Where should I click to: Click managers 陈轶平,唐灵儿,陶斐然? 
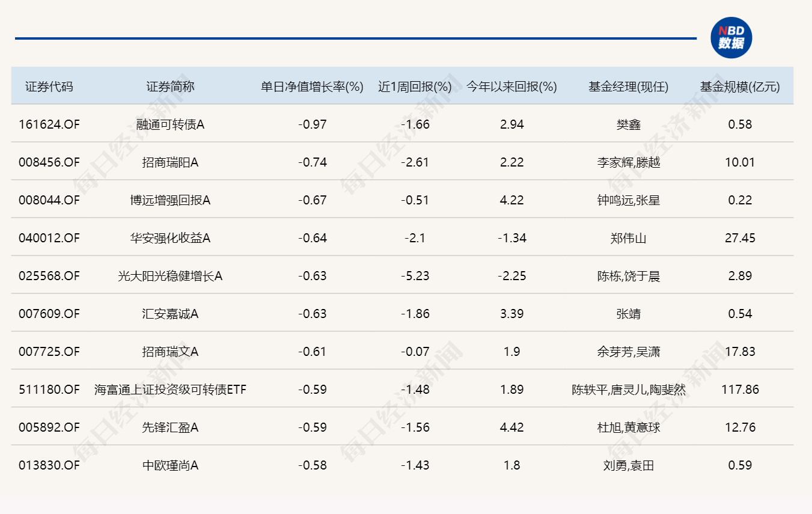pyautogui.click(x=629, y=390)
